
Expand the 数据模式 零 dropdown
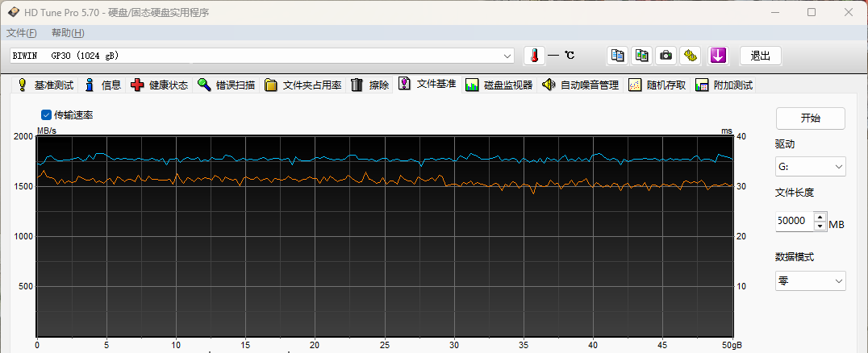811,281
